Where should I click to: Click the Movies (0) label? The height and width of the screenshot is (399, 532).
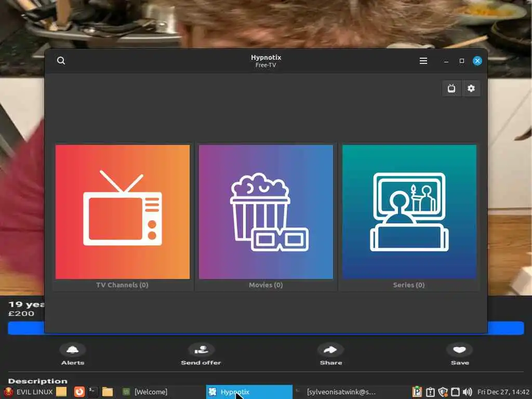point(265,285)
